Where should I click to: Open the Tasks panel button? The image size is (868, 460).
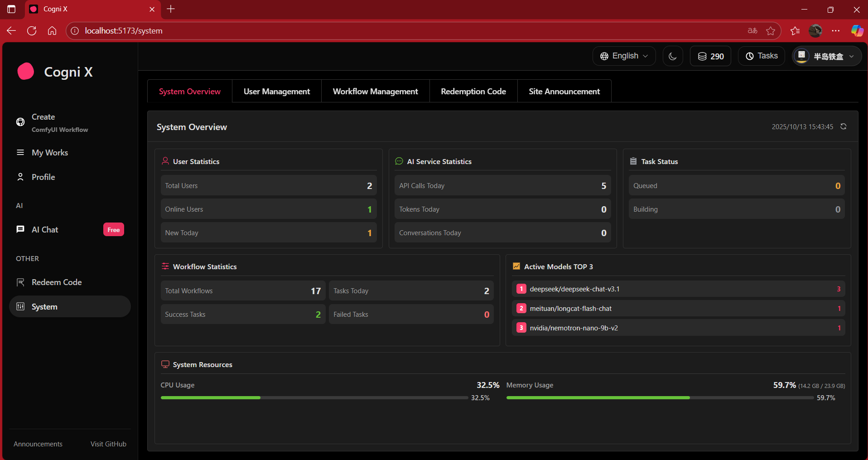[761, 56]
